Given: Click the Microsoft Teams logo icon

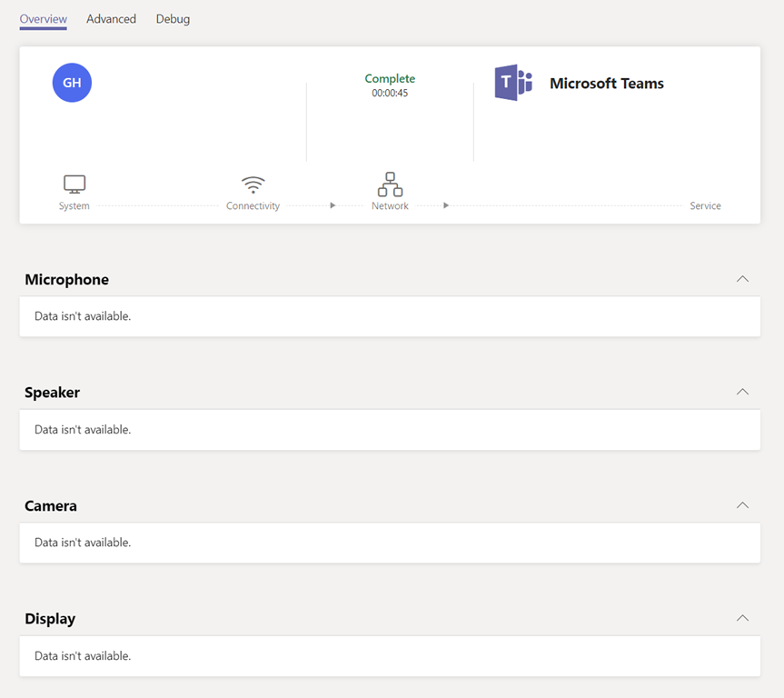Looking at the screenshot, I should (513, 83).
